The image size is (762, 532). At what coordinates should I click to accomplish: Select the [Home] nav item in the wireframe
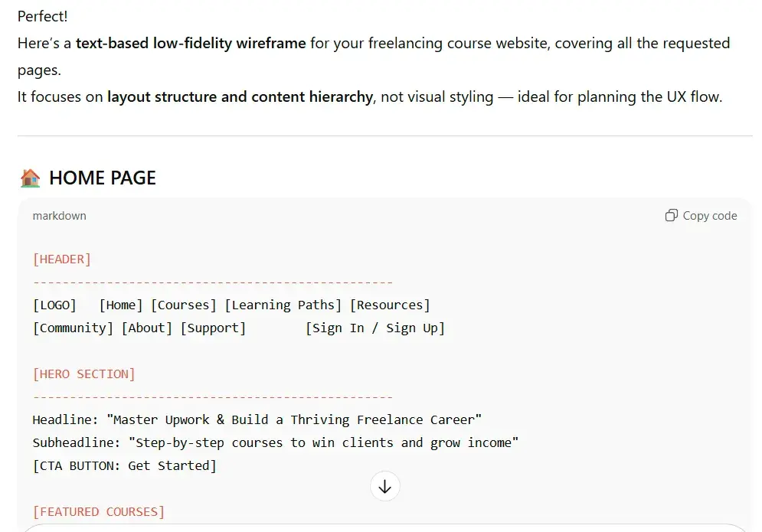[x=119, y=305]
